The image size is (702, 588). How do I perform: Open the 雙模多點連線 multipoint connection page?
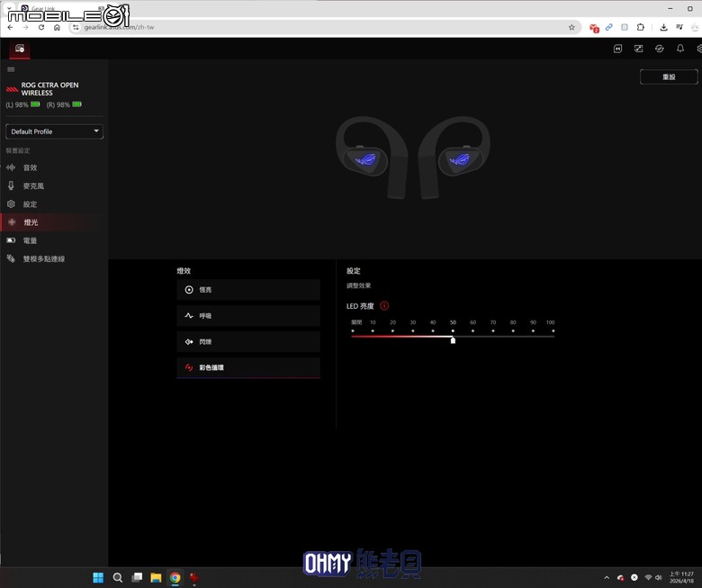54,258
